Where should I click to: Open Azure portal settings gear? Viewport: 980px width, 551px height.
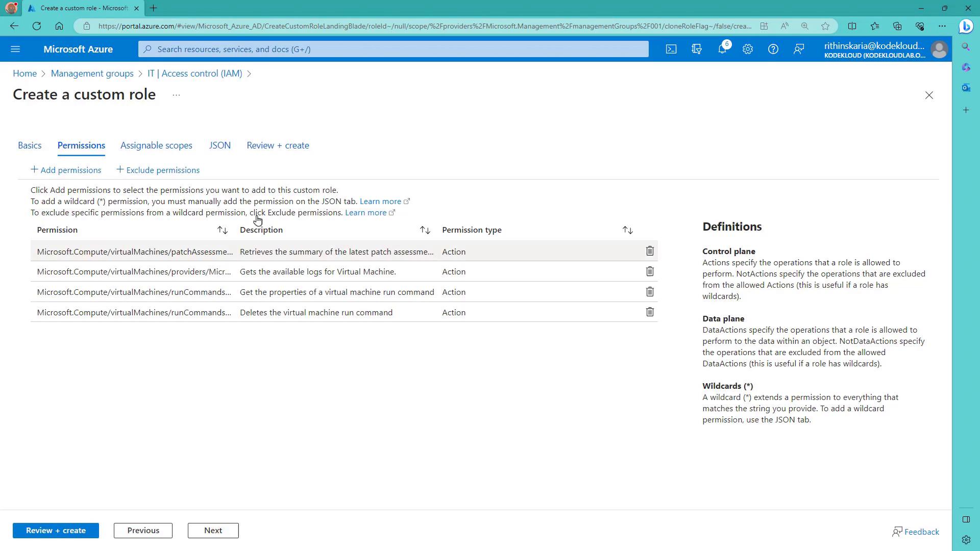pos(748,49)
